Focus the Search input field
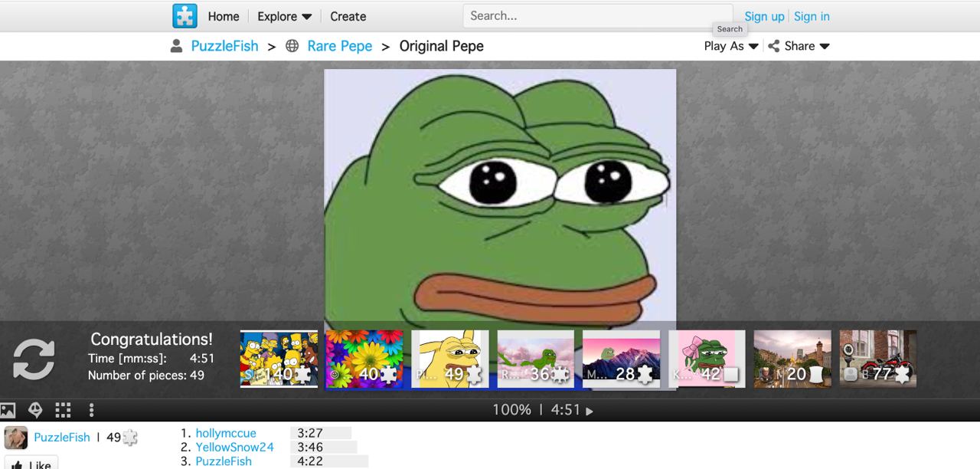980x469 pixels. coord(597,15)
